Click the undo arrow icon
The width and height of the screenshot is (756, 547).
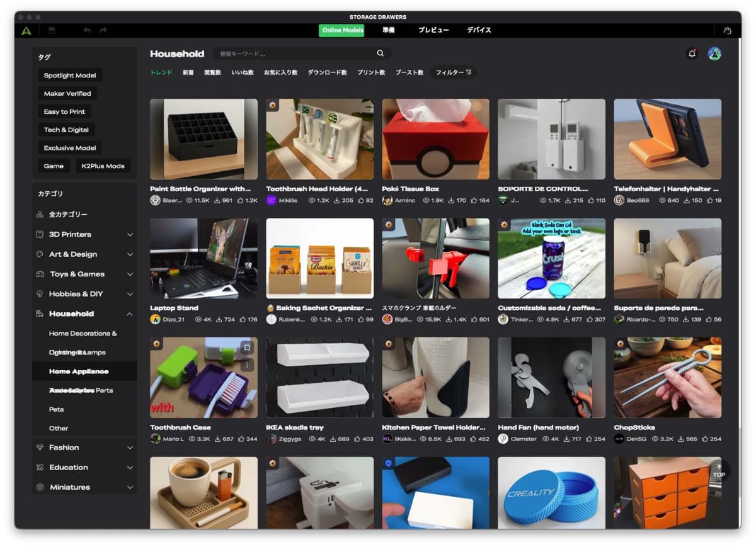click(87, 30)
